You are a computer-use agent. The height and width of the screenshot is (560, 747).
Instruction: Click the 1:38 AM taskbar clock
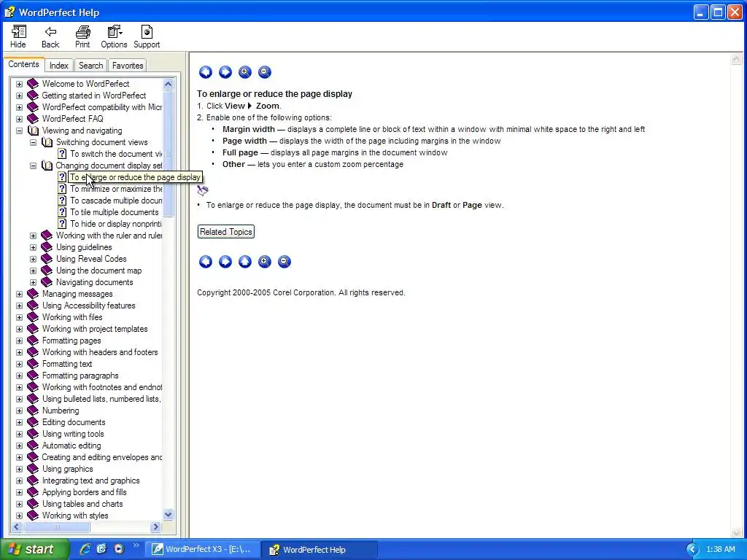(x=720, y=550)
